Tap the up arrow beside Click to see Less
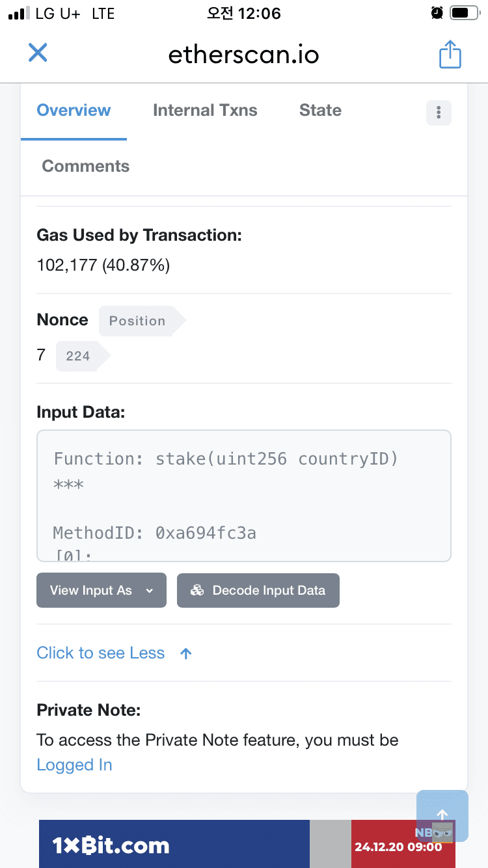488x868 pixels. click(186, 654)
